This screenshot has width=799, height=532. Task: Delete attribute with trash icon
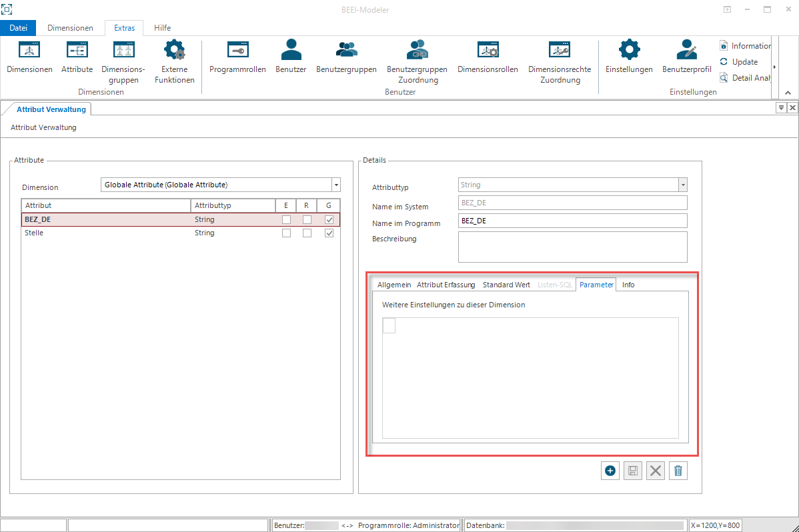click(678, 471)
